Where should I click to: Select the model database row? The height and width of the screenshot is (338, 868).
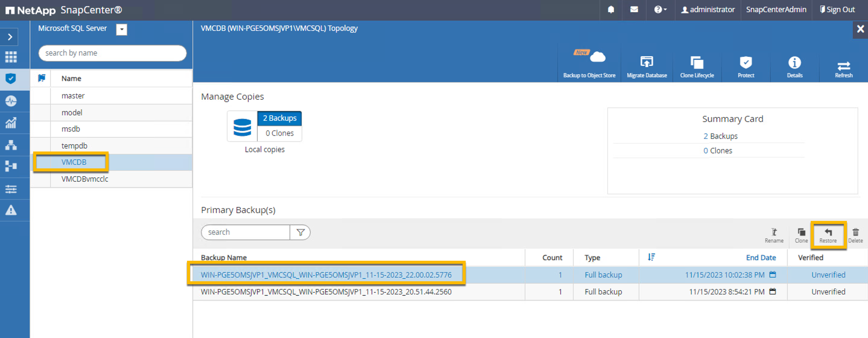111,112
